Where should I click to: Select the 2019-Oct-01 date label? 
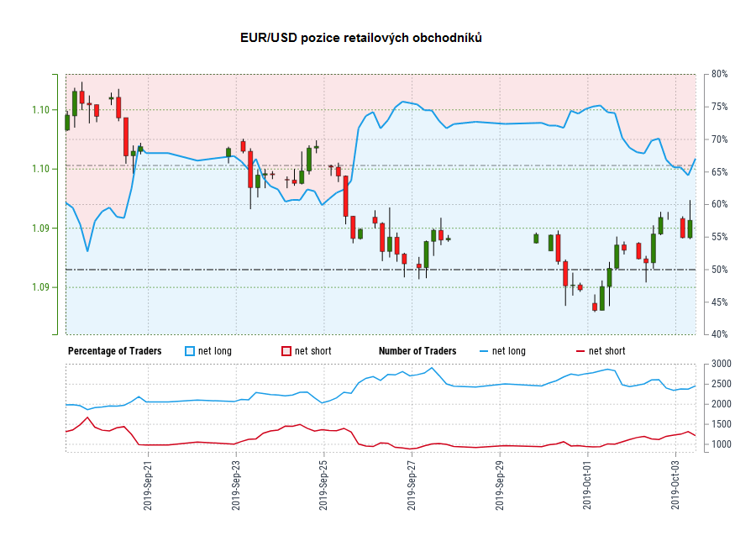(x=587, y=486)
